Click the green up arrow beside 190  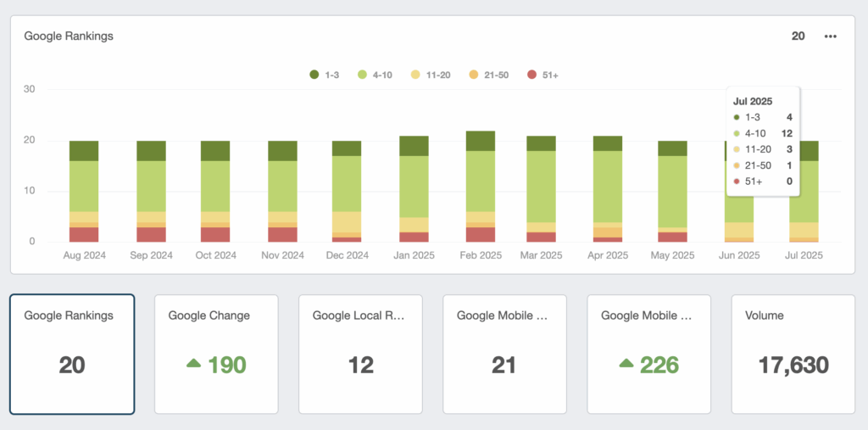coord(194,363)
